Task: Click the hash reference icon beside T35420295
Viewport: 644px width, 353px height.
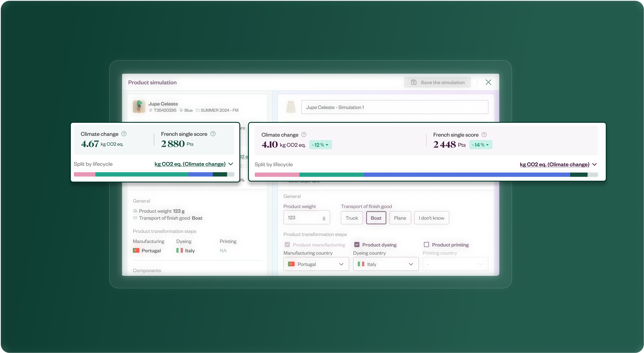Action: (x=151, y=110)
